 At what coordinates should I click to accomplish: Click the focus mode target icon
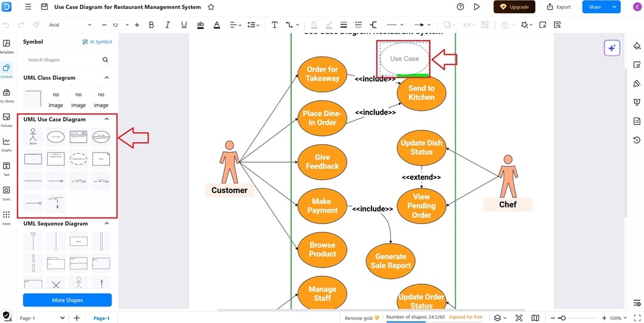[519, 318]
